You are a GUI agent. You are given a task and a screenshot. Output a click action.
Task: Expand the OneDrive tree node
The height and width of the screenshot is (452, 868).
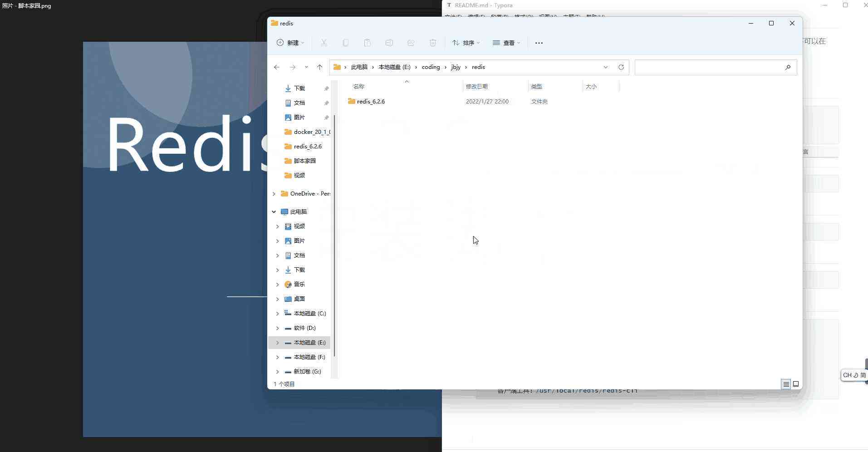pyautogui.click(x=274, y=194)
